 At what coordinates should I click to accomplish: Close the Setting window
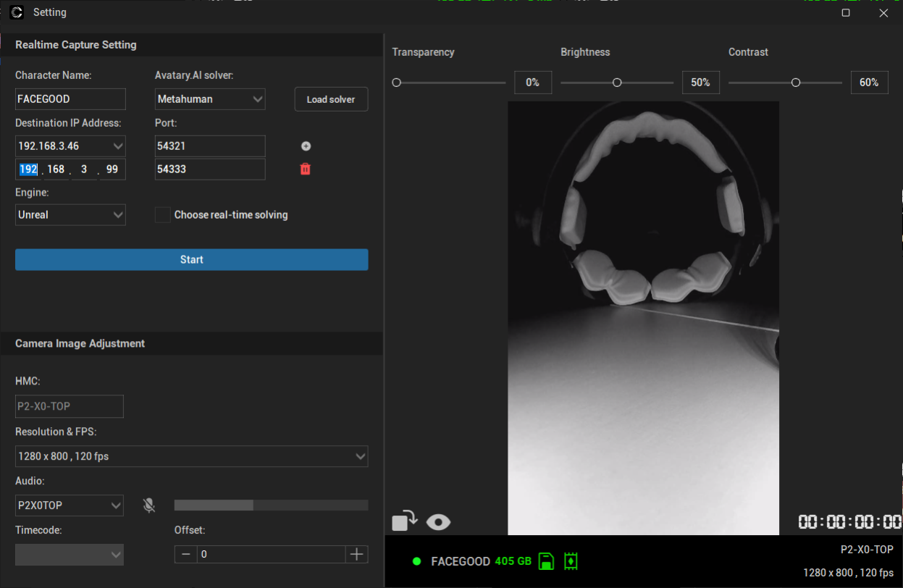pyautogui.click(x=883, y=13)
